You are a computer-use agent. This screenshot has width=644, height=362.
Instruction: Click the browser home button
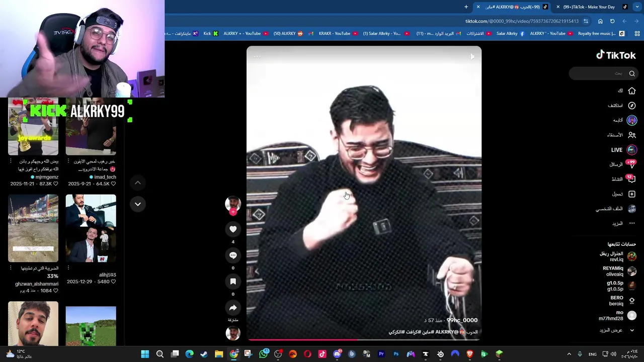[600, 21]
